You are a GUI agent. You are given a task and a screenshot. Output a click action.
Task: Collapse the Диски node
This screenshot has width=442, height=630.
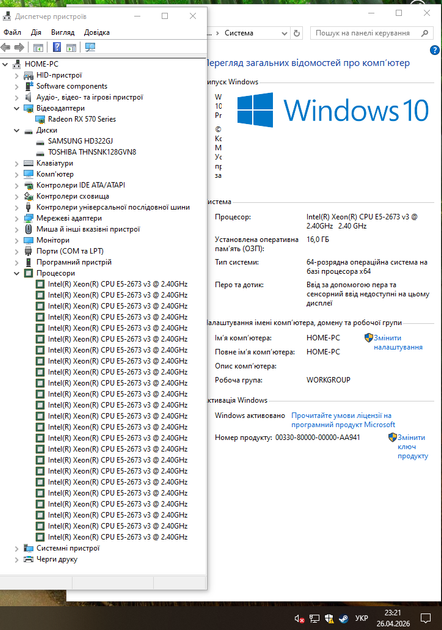click(x=16, y=131)
